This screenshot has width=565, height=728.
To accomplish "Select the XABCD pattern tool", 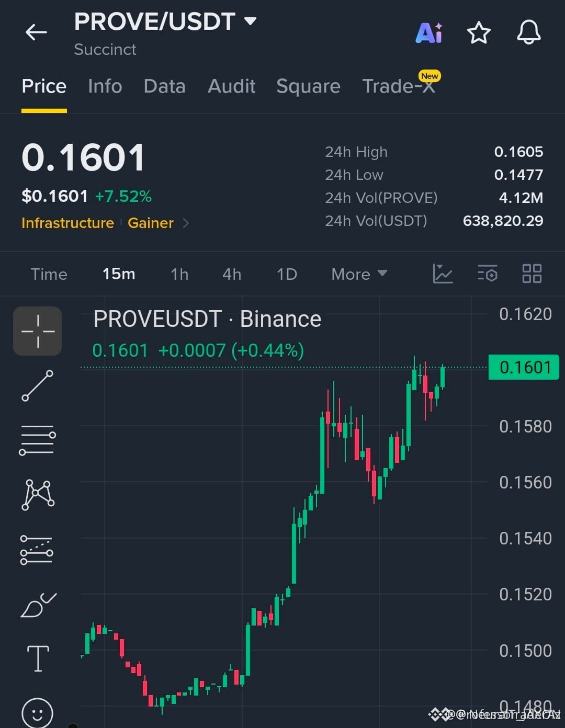I will (38, 495).
